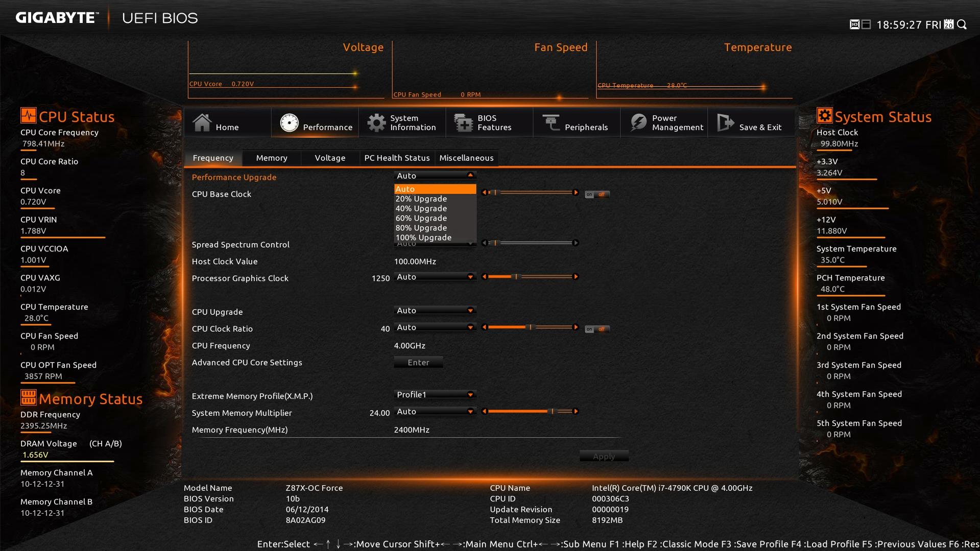This screenshot has width=980, height=551.
Task: Choose 60% Upgrade option
Action: click(x=435, y=218)
